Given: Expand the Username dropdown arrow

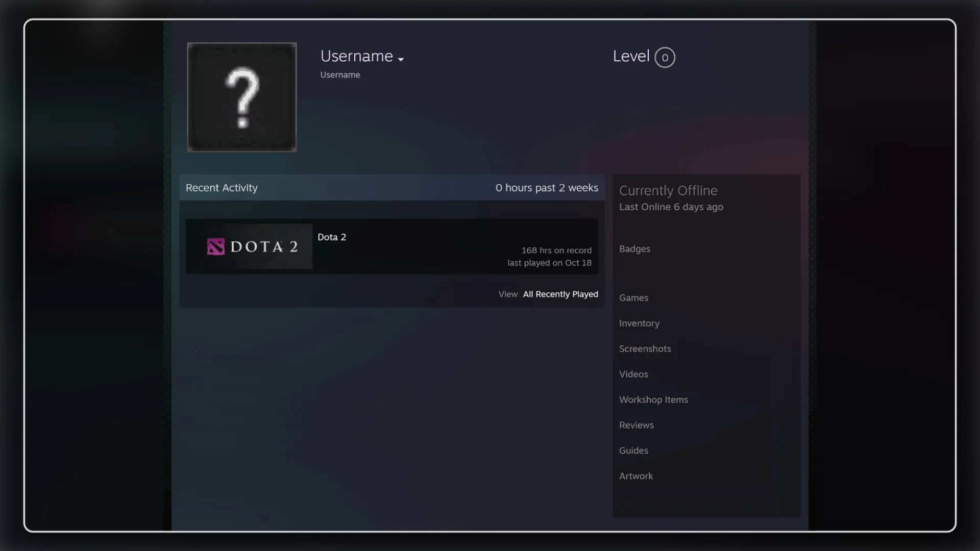Looking at the screenshot, I should [x=401, y=60].
